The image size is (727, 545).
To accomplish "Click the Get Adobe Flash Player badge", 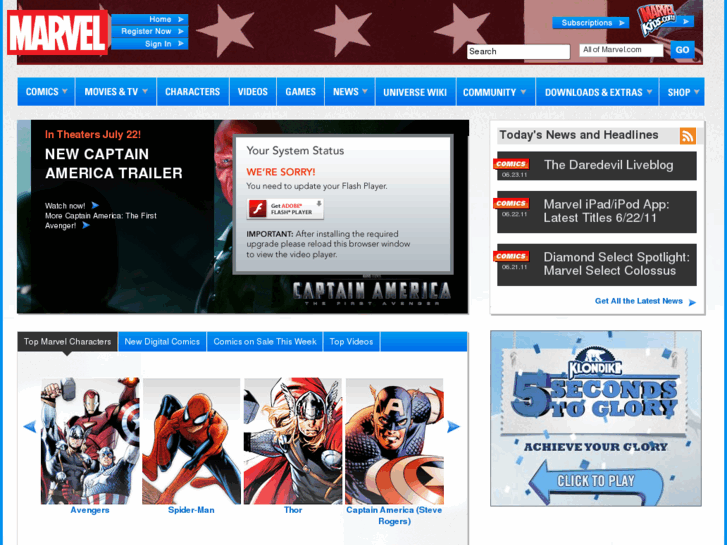I will coord(285,209).
